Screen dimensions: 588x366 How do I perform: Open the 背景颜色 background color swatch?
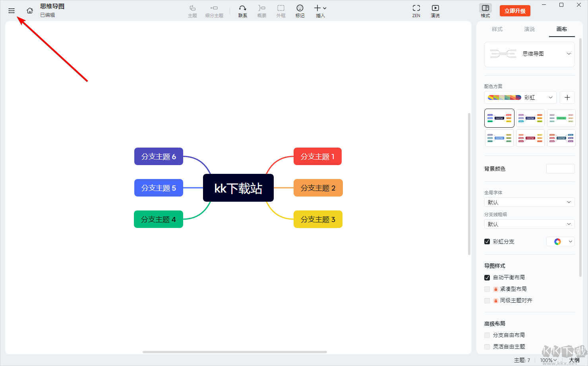pos(561,169)
